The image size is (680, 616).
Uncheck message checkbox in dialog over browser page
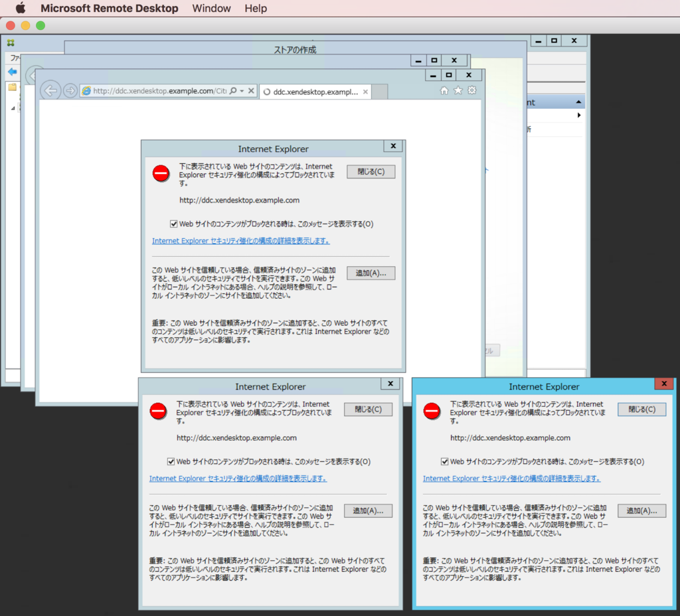(x=173, y=224)
